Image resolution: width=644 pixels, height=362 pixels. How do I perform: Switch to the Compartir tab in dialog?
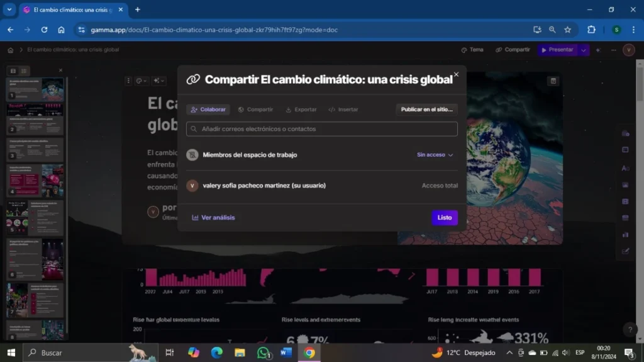(255, 110)
